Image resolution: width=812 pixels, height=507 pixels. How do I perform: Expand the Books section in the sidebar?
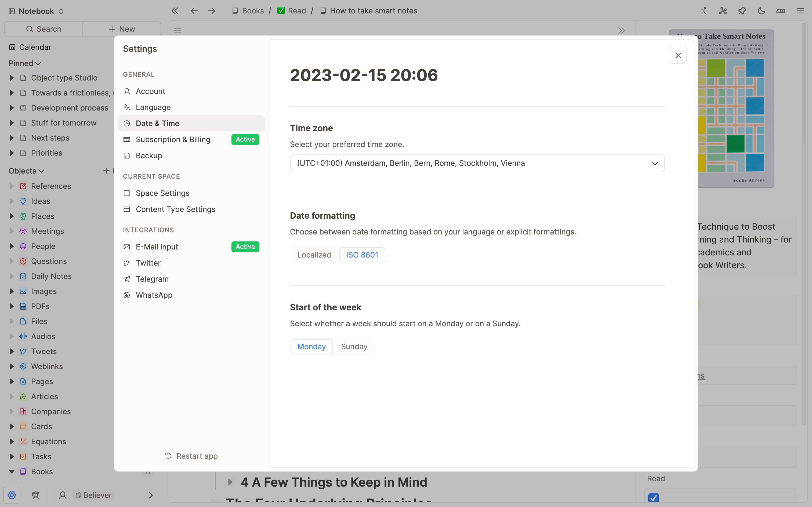[x=12, y=471]
